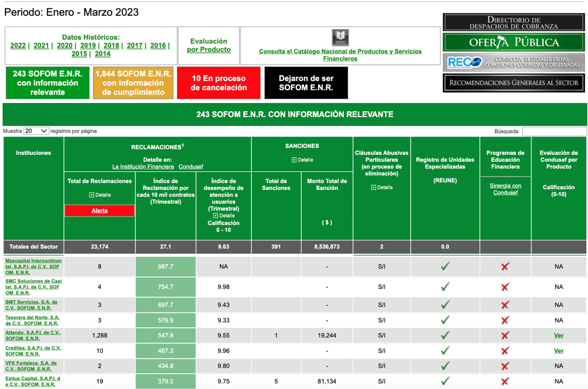The width and height of the screenshot is (588, 389).
Task: Select the 243 SOFOM con información relevante tab
Action: (48, 83)
